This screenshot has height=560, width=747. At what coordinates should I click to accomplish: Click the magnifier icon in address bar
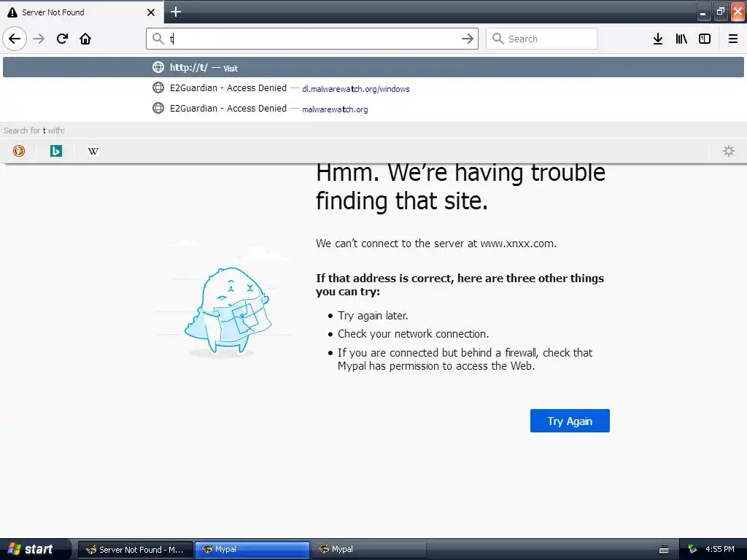click(158, 39)
